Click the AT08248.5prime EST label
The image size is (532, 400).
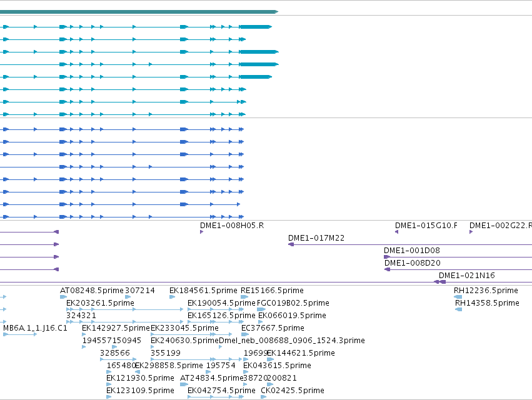92,291
